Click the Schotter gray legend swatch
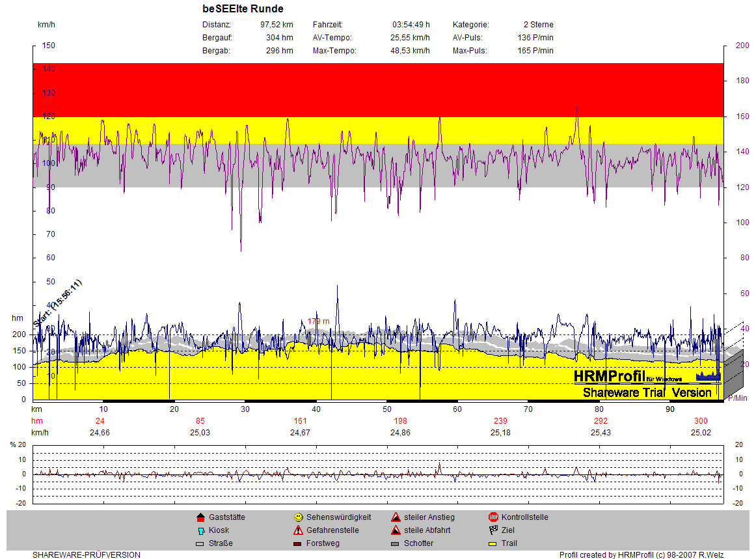 [396, 543]
